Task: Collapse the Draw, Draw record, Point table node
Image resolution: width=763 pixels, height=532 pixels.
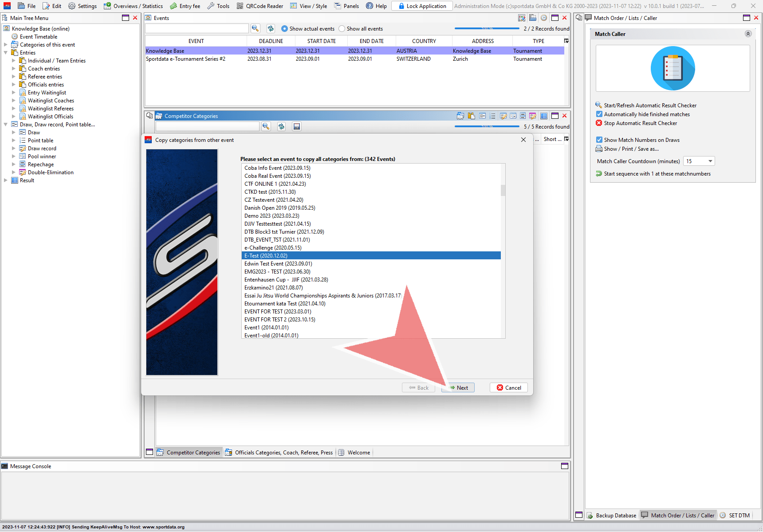Action: [x=6, y=124]
